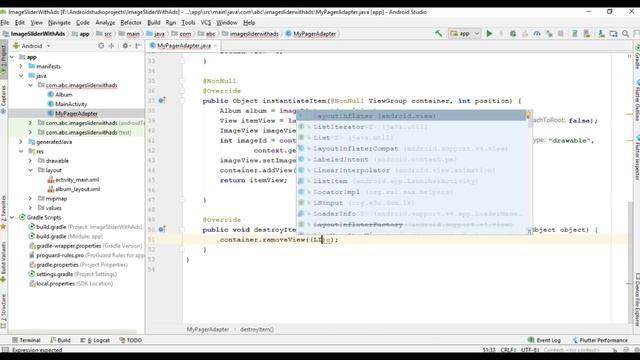Expand the manifests folder
Screen dimensions: 640x360
(21, 66)
